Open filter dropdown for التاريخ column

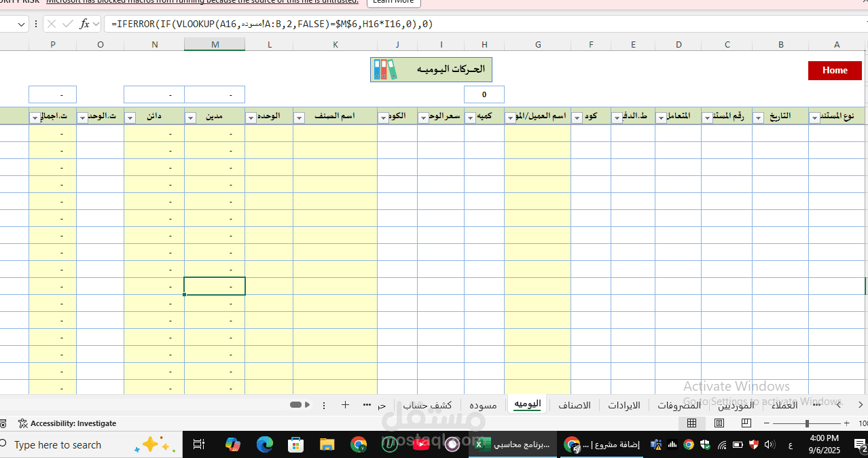759,118
